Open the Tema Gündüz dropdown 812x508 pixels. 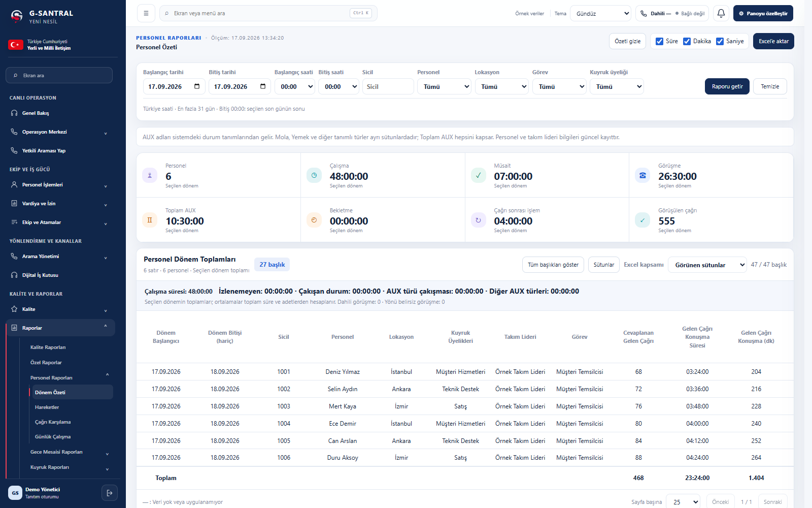(601, 13)
